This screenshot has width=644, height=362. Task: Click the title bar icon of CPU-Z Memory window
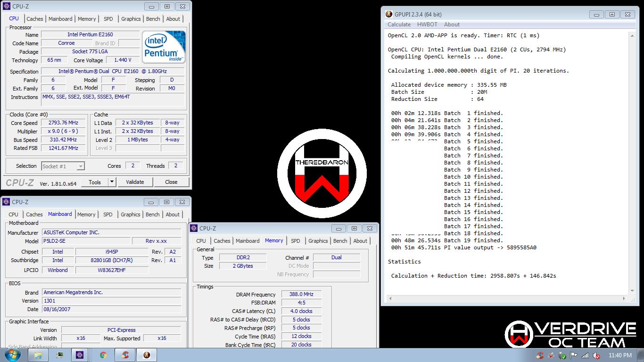194,228
